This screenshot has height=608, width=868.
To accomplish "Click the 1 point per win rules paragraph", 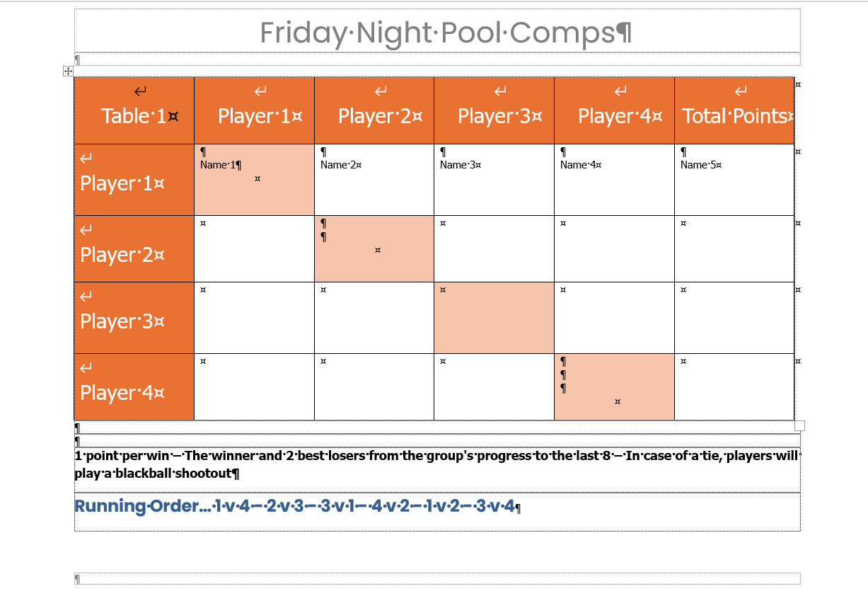I will tap(437, 464).
